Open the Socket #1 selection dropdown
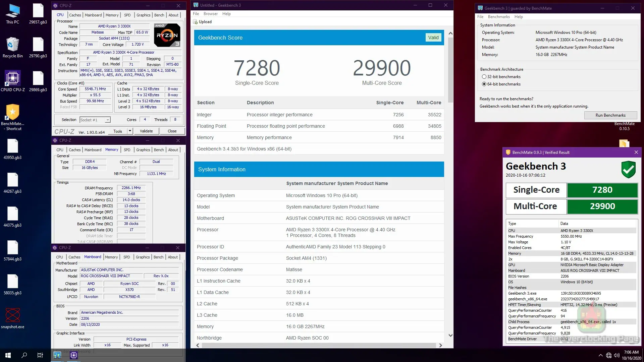644x362 pixels. click(x=95, y=120)
